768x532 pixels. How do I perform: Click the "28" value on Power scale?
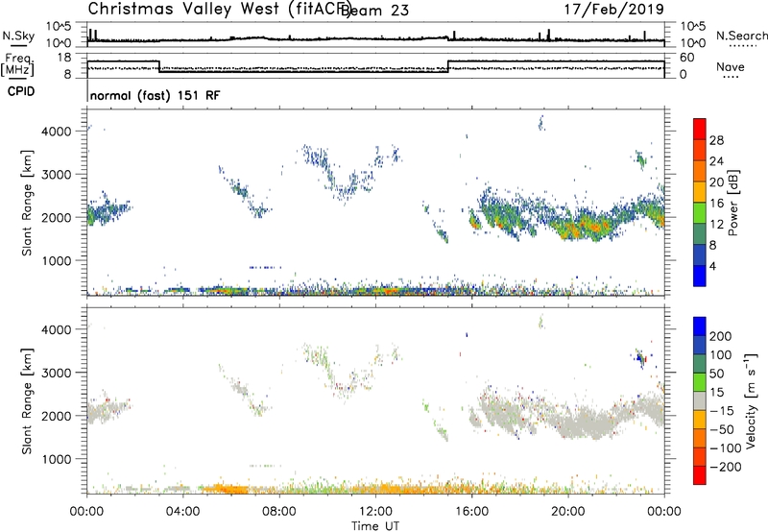(x=716, y=140)
